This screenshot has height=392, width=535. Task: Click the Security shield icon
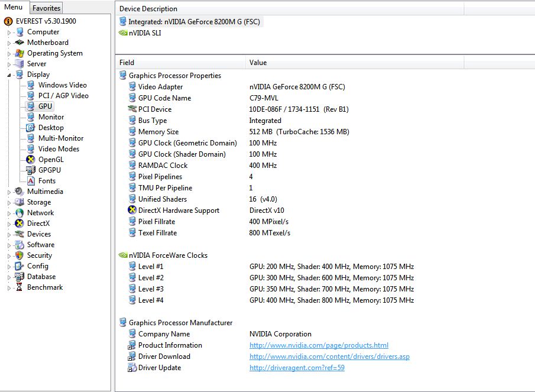[x=20, y=255]
